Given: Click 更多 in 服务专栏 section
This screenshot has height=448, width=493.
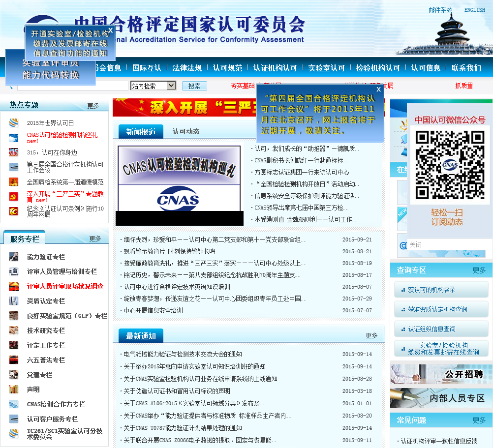Looking at the screenshot, I should (x=95, y=239).
